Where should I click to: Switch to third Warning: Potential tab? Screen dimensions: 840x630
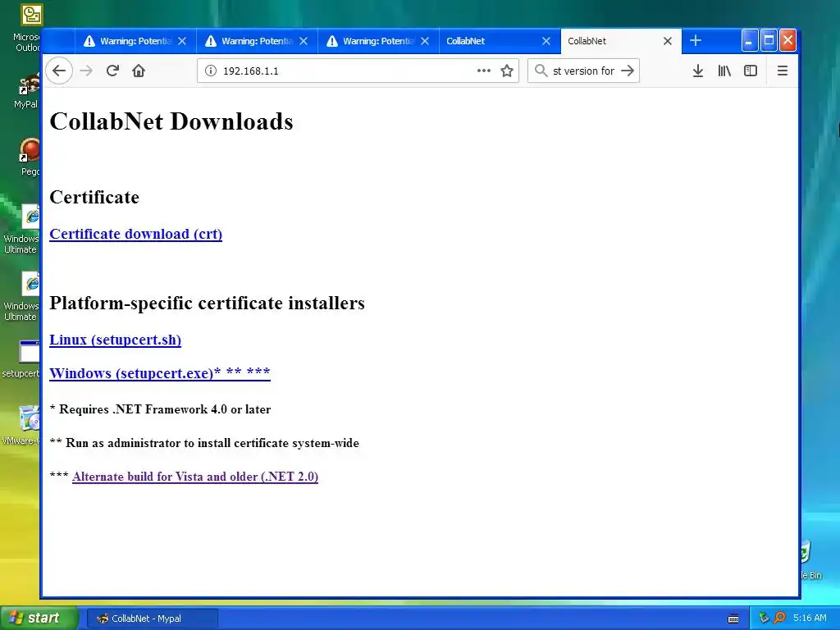coord(378,41)
